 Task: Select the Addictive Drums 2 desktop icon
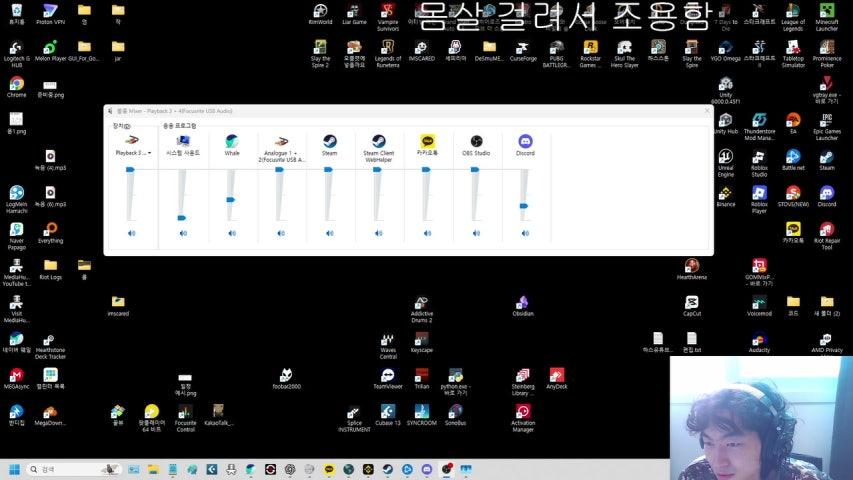pos(422,309)
